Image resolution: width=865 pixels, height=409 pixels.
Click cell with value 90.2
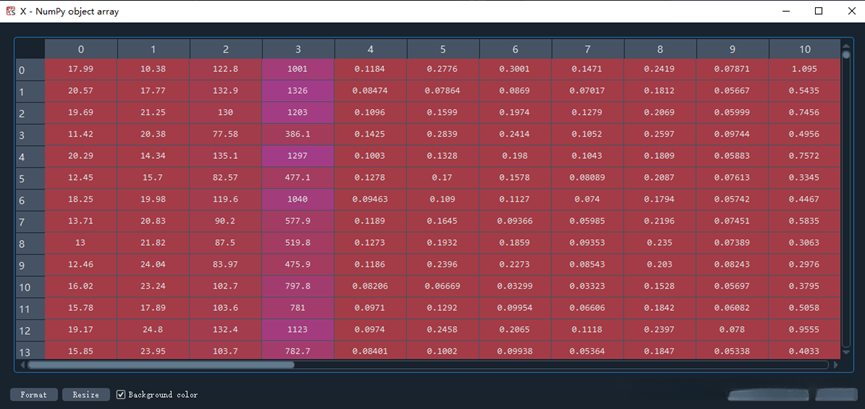click(226, 221)
